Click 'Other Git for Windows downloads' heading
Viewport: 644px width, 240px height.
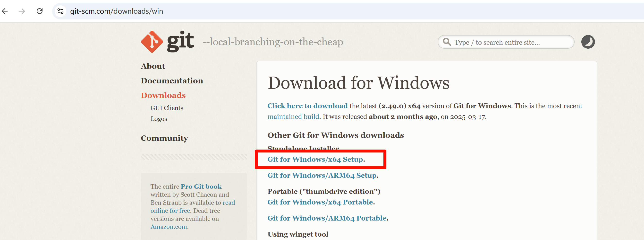[336, 135]
